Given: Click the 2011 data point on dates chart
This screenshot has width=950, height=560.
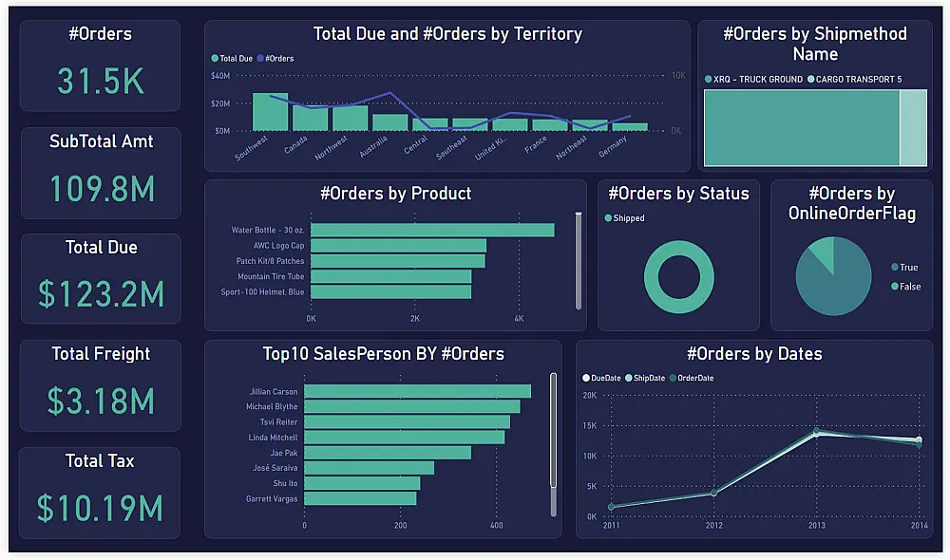Looking at the screenshot, I should (611, 506).
